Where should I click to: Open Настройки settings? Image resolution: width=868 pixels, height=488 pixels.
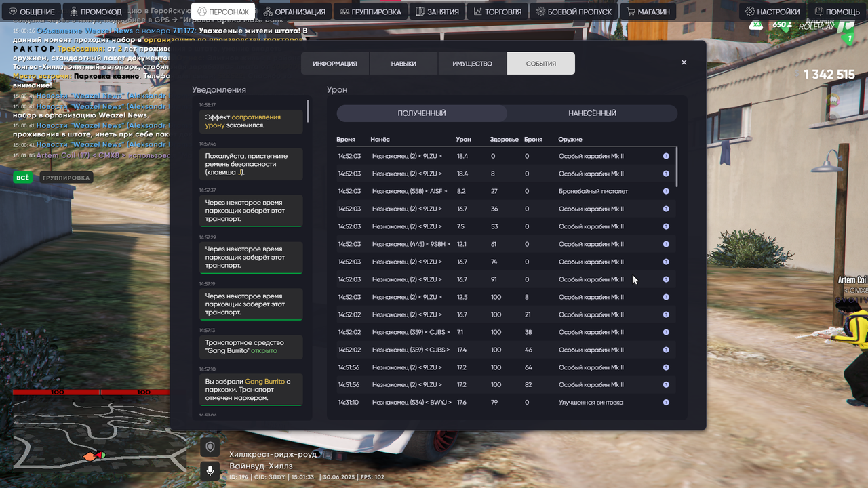click(772, 12)
